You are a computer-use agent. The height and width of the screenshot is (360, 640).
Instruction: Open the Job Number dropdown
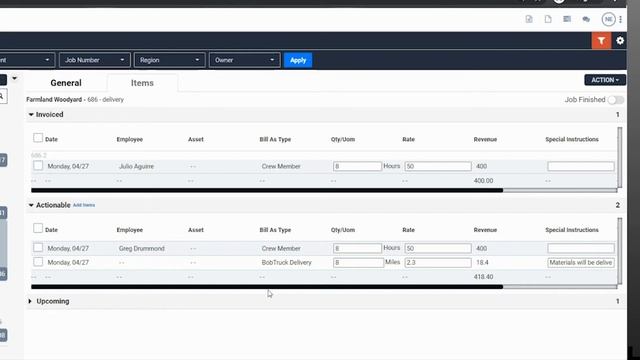[95, 60]
